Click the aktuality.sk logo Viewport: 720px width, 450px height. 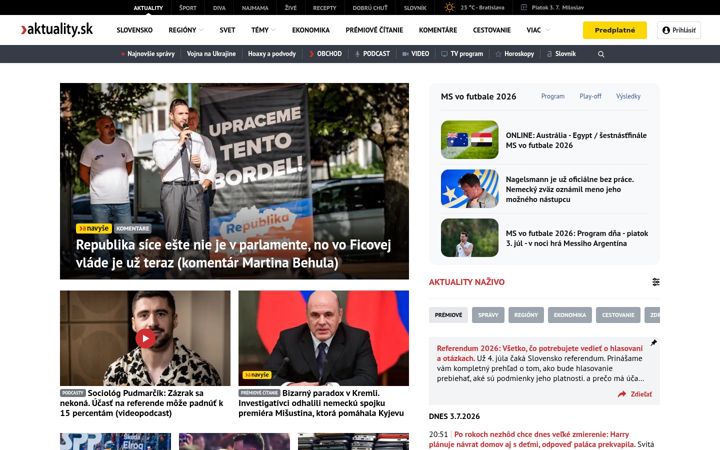57,29
